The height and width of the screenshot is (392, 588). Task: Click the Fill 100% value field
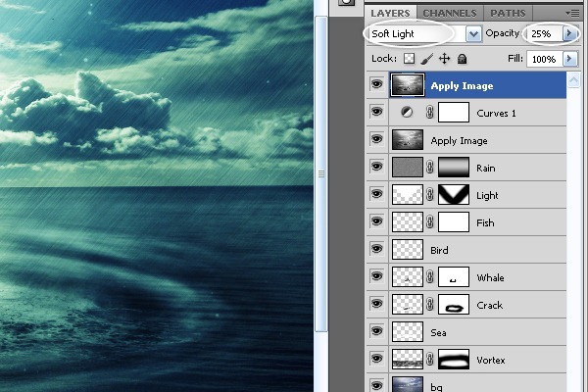tap(541, 60)
